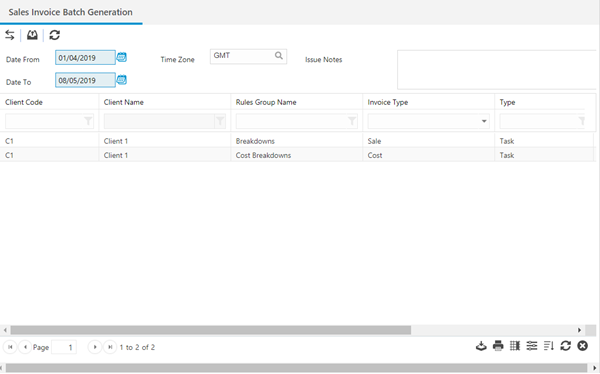Image resolution: width=600 pixels, height=374 pixels.
Task: Click the grid scrollbar left arrow
Action: 5,330
